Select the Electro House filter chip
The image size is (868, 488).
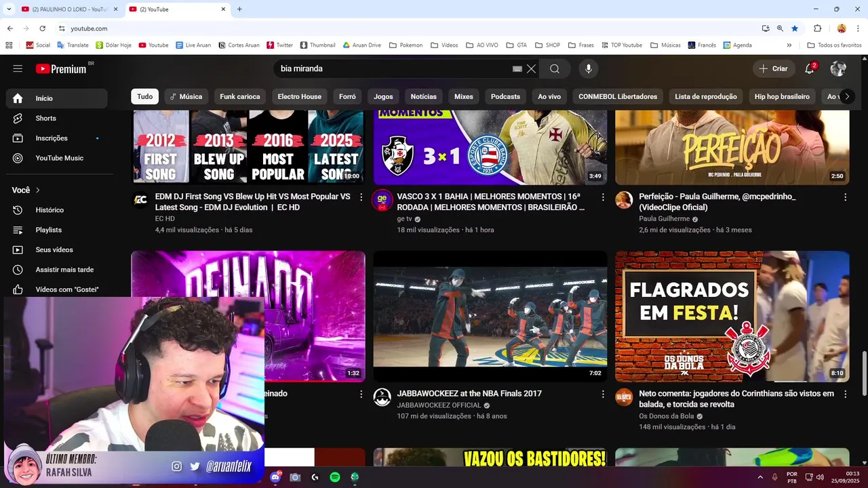point(300,97)
